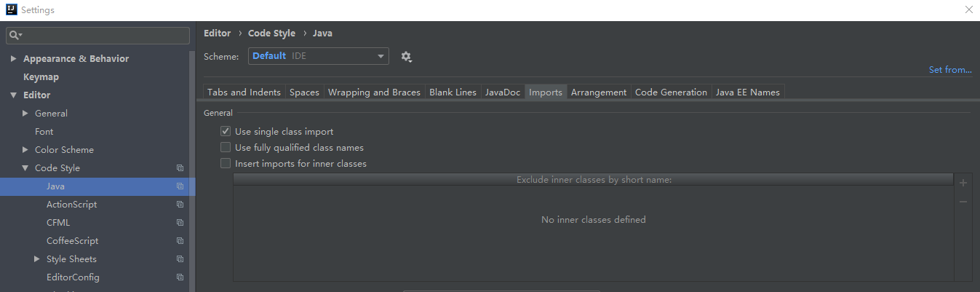This screenshot has width=980, height=292.
Task: Click the copy icon beside Code Style
Action: 180,168
